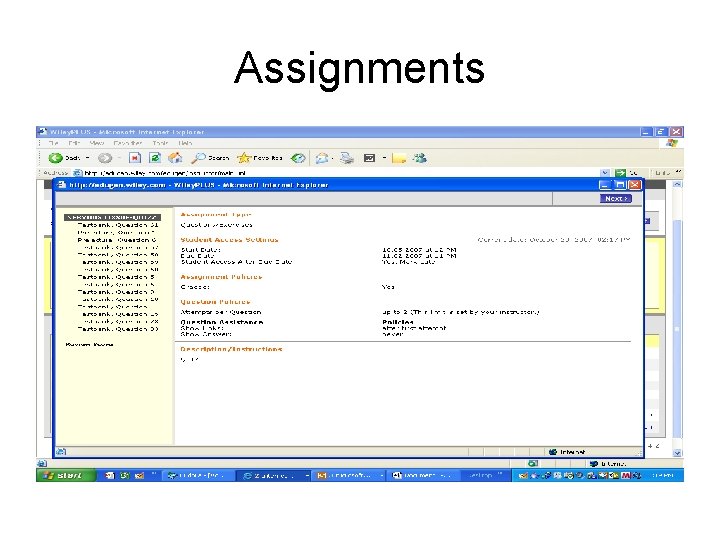Open Testbank, Question 31 in the sidebar
The image size is (720, 540).
(118, 225)
